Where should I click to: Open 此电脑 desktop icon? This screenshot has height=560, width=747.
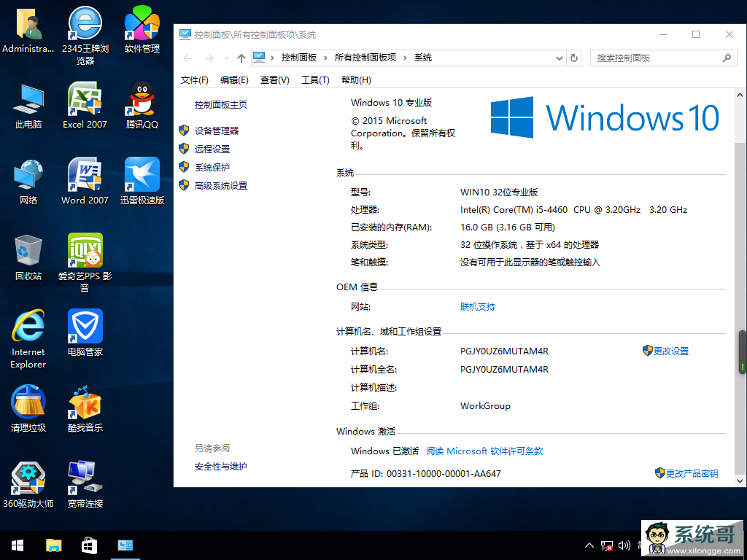tap(28, 106)
